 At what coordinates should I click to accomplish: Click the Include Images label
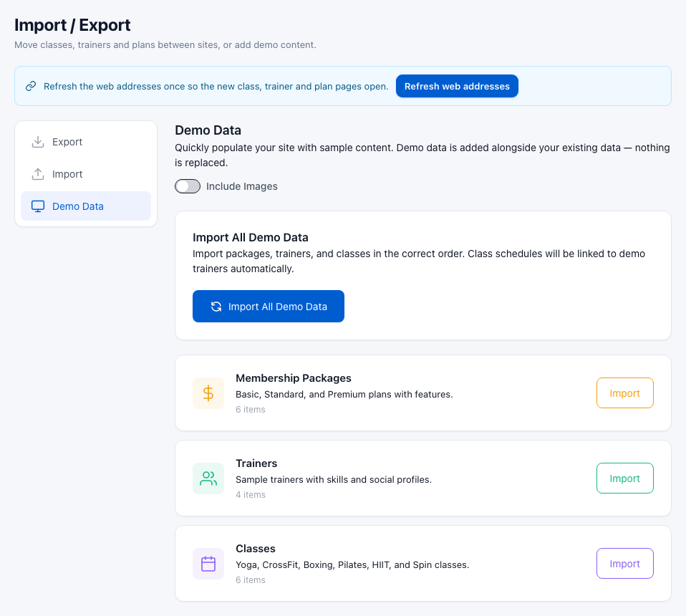point(242,186)
